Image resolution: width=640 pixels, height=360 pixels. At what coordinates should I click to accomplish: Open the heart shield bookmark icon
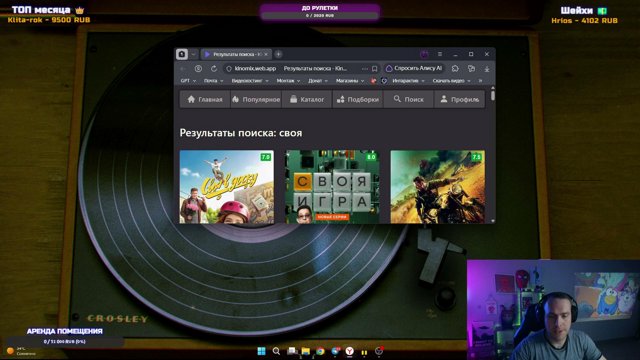(384, 81)
